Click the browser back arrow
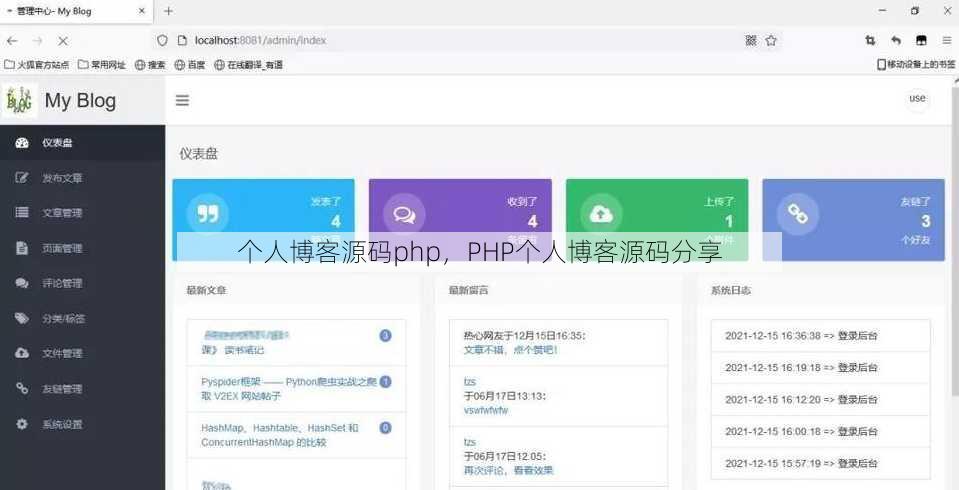959x490 pixels. 12,40
